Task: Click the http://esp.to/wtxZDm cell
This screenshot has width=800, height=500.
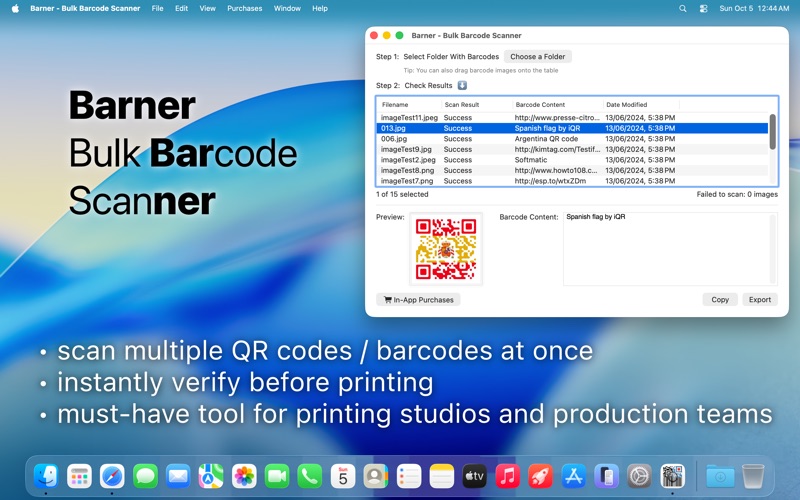Action: click(x=550, y=181)
